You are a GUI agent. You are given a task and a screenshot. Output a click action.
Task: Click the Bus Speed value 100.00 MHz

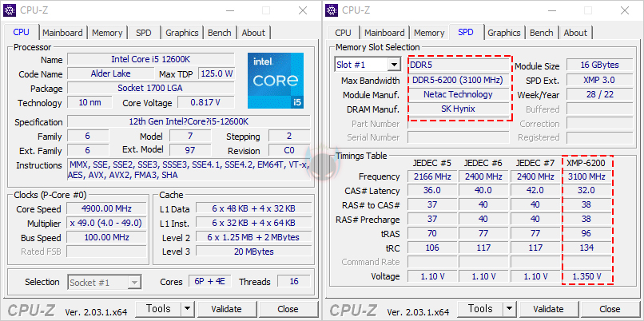(x=106, y=237)
